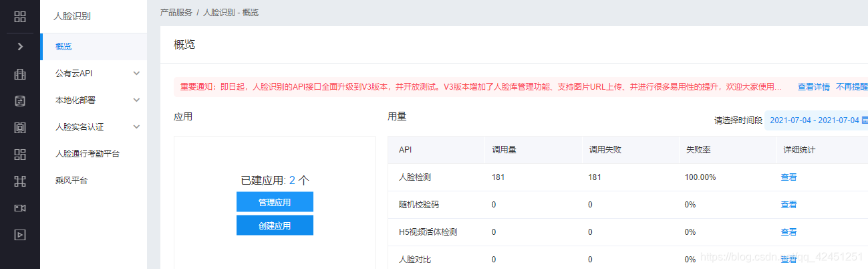This screenshot has width=868, height=269.
Task: Click the play button icon in dark sidebar
Action: pyautogui.click(x=20, y=234)
